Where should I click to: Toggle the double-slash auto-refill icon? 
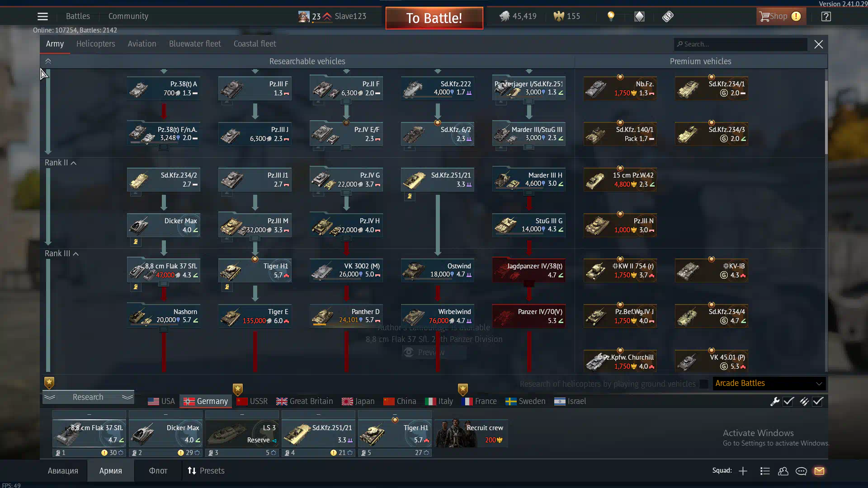(x=804, y=401)
